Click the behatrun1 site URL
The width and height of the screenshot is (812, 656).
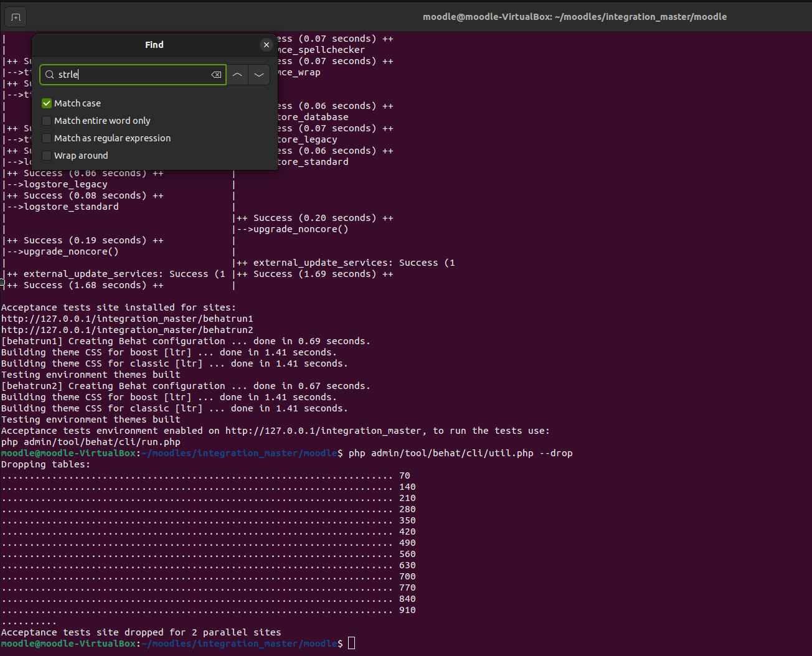pos(127,319)
